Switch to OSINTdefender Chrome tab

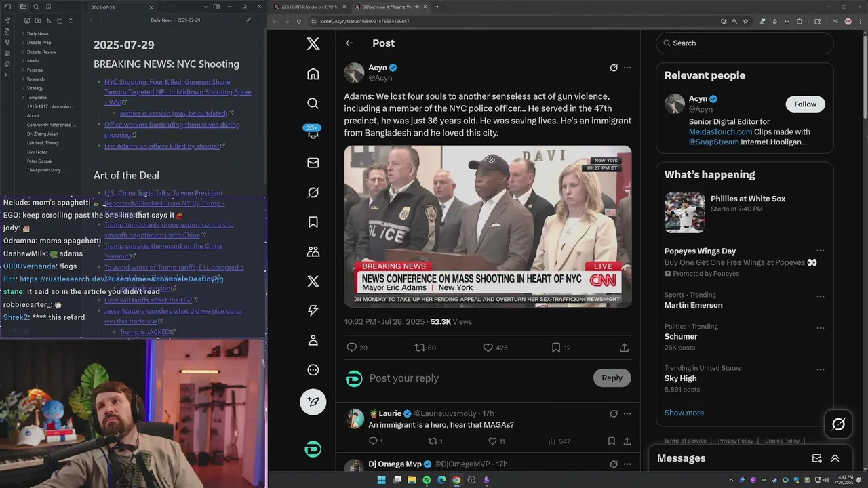point(310,7)
